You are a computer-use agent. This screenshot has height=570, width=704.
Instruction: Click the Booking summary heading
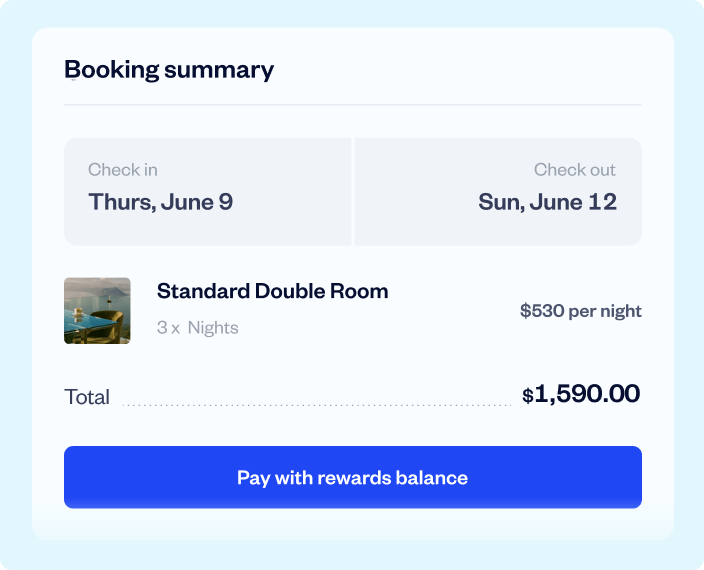click(169, 69)
